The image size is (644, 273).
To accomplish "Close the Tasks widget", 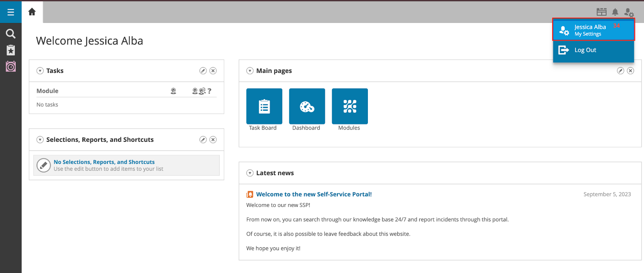I will 213,71.
